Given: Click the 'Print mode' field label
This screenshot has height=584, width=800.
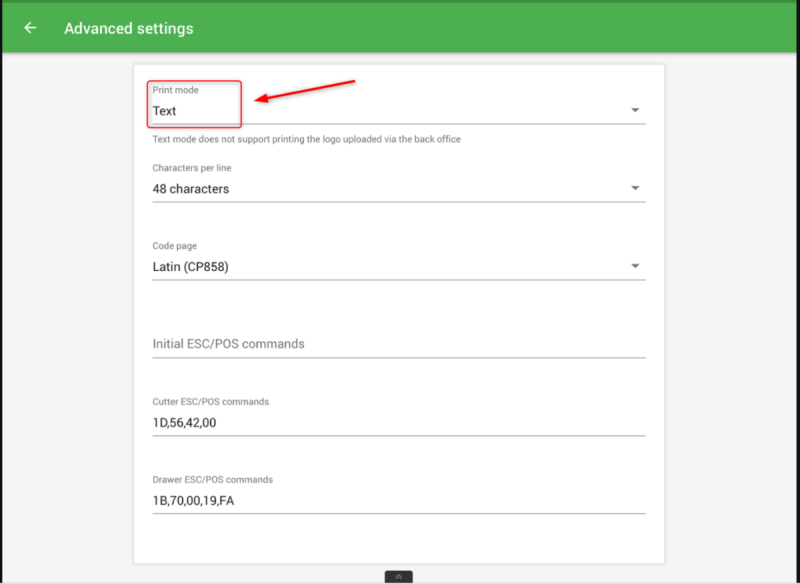Looking at the screenshot, I should (x=175, y=91).
